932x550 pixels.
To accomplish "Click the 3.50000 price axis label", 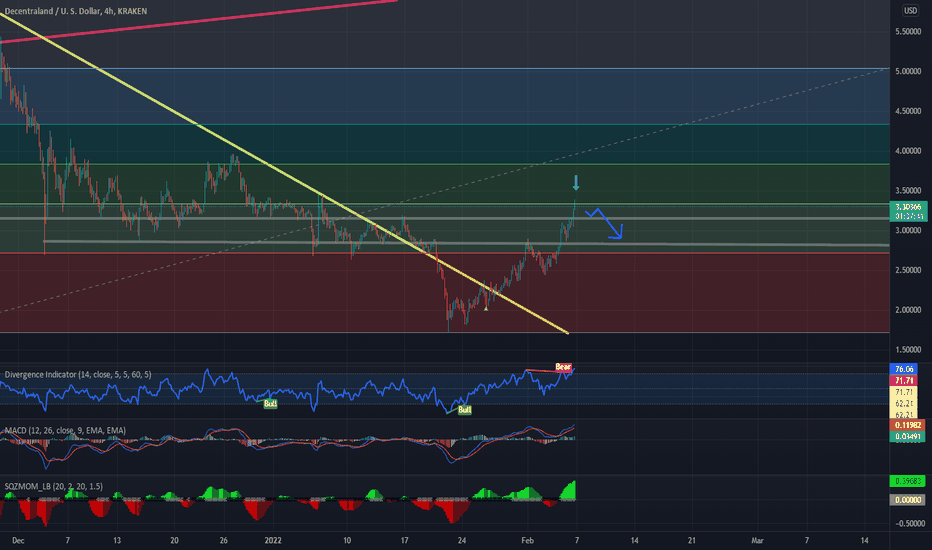I will [x=908, y=191].
